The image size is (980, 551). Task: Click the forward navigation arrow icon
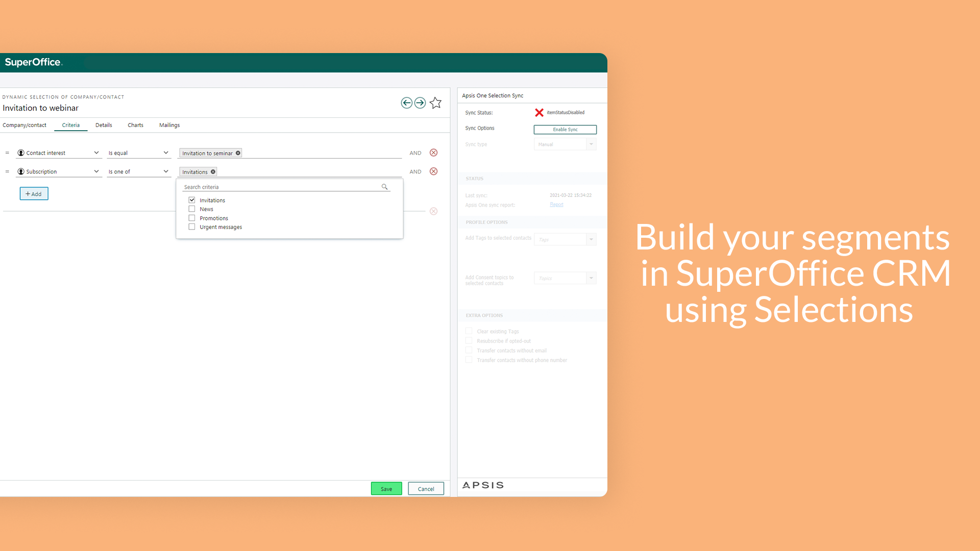pyautogui.click(x=420, y=103)
